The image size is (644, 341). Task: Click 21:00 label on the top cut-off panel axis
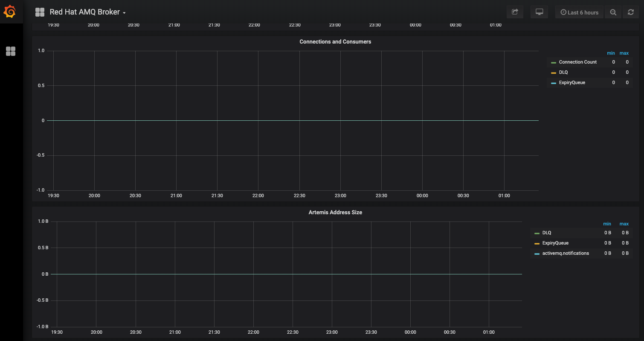point(174,25)
